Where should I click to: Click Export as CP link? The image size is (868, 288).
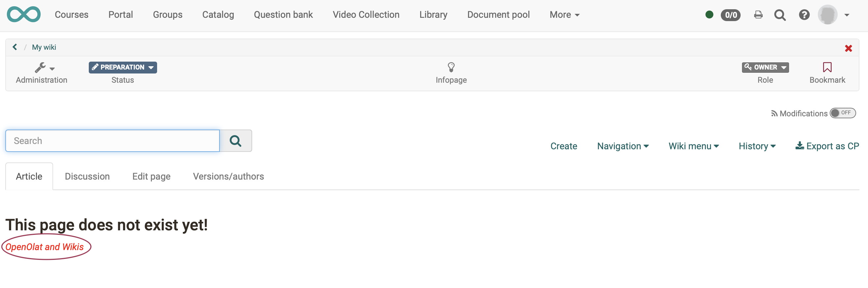(x=827, y=146)
